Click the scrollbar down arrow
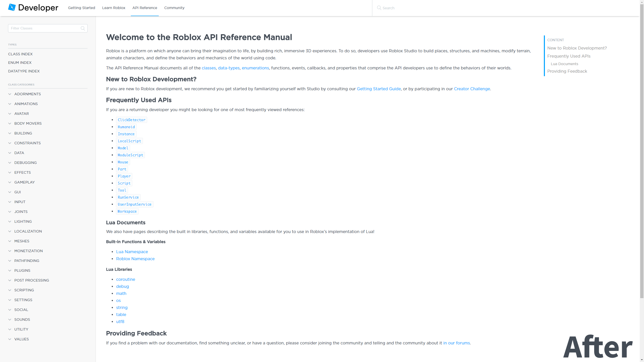Viewport: 644px width, 362px height. tap(642, 360)
